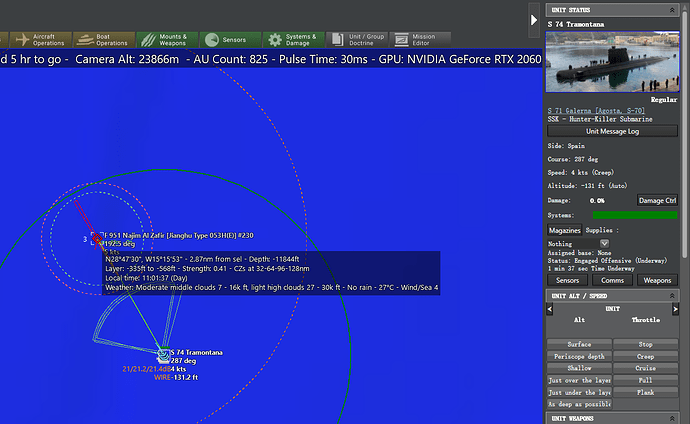Open the Mission Editor toolbar button
Screen dimensions: 690x424
(420, 40)
